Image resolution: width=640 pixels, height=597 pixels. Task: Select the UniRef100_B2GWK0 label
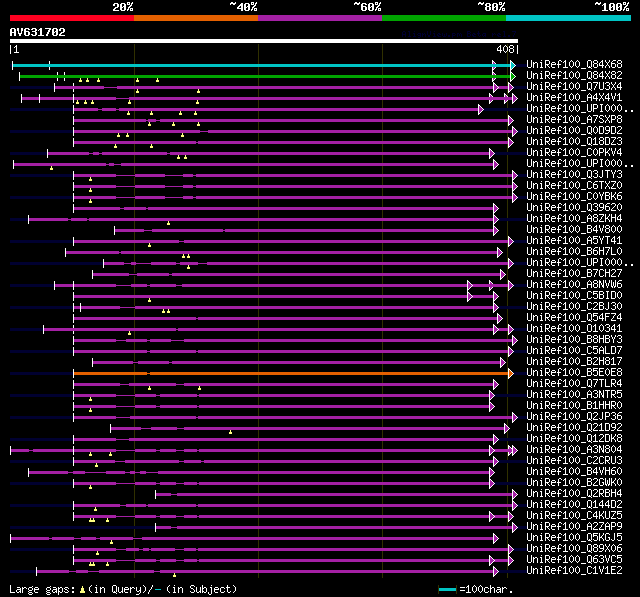[574, 483]
